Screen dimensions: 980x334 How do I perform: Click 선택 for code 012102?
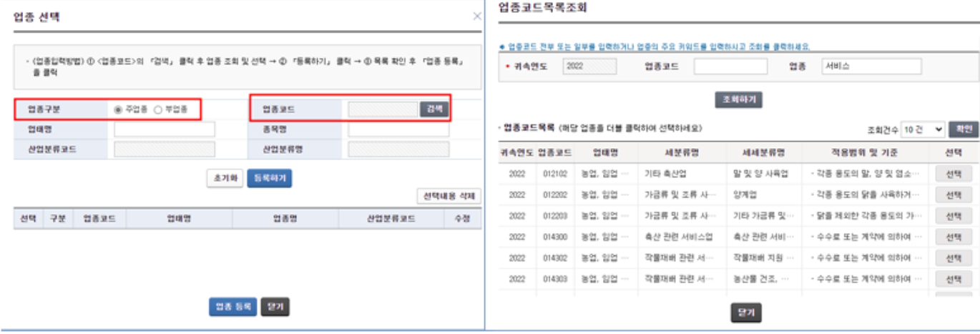click(x=954, y=174)
